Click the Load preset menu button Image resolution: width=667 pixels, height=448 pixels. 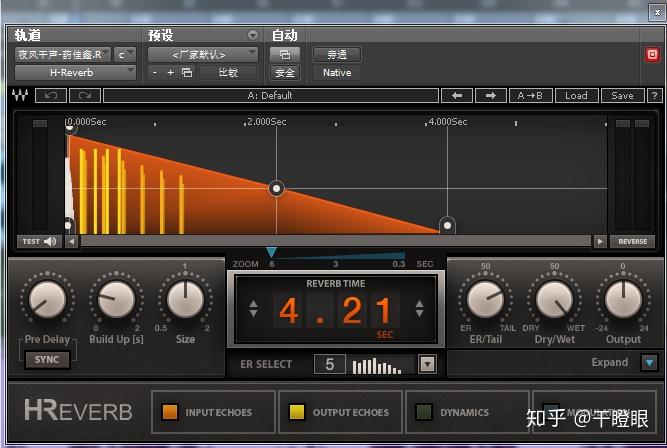pos(576,96)
